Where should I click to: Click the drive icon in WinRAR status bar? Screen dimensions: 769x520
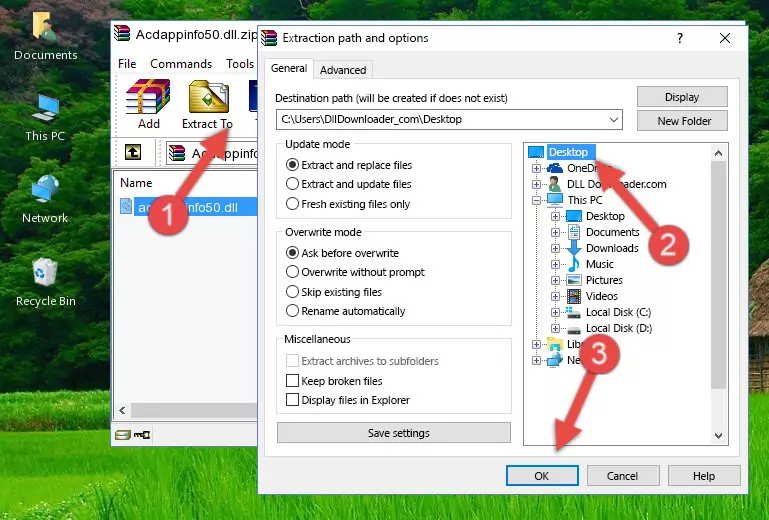point(123,434)
